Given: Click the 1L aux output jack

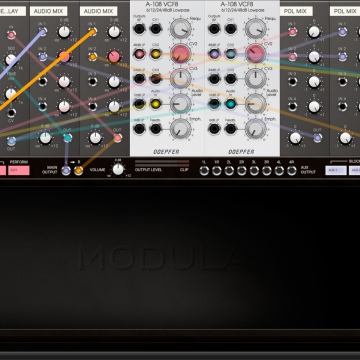Looking at the screenshot, I should 204,171.
